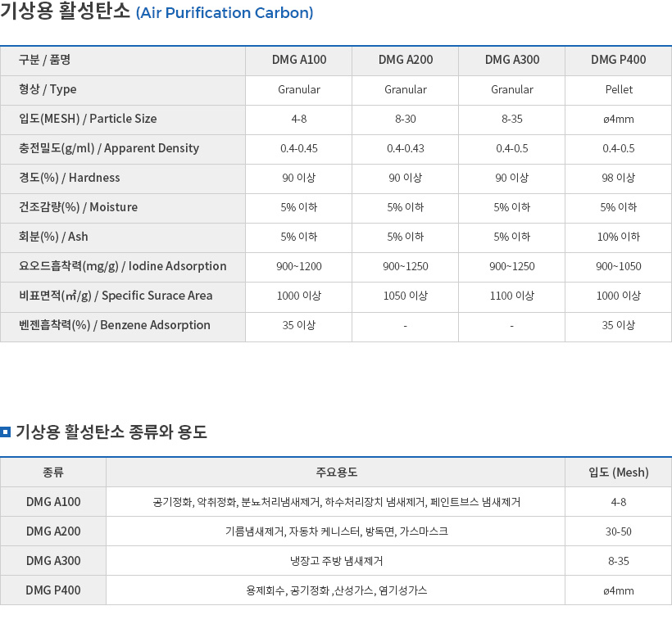Click the "30-50" mesh value
The height and width of the screenshot is (624, 672).
pos(618,531)
